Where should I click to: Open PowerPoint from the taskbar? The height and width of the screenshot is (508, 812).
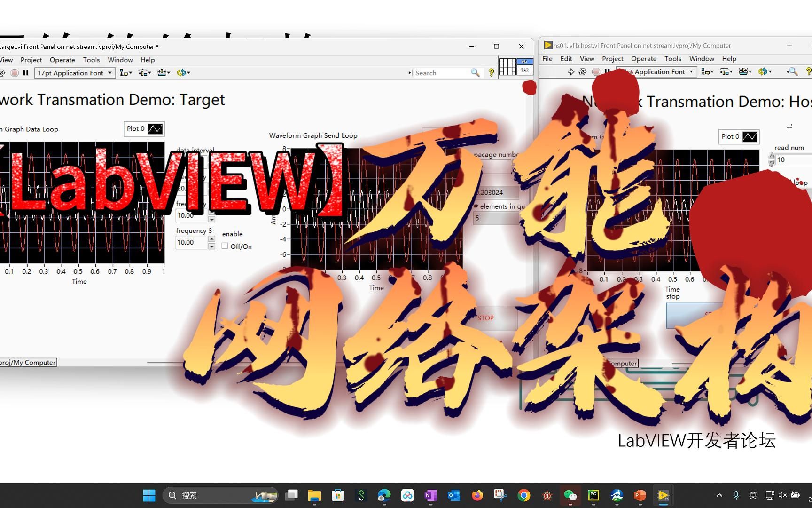[x=640, y=495]
